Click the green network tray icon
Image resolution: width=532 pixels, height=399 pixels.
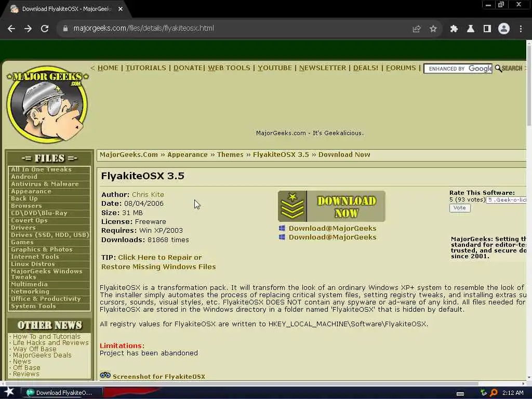coord(484,393)
